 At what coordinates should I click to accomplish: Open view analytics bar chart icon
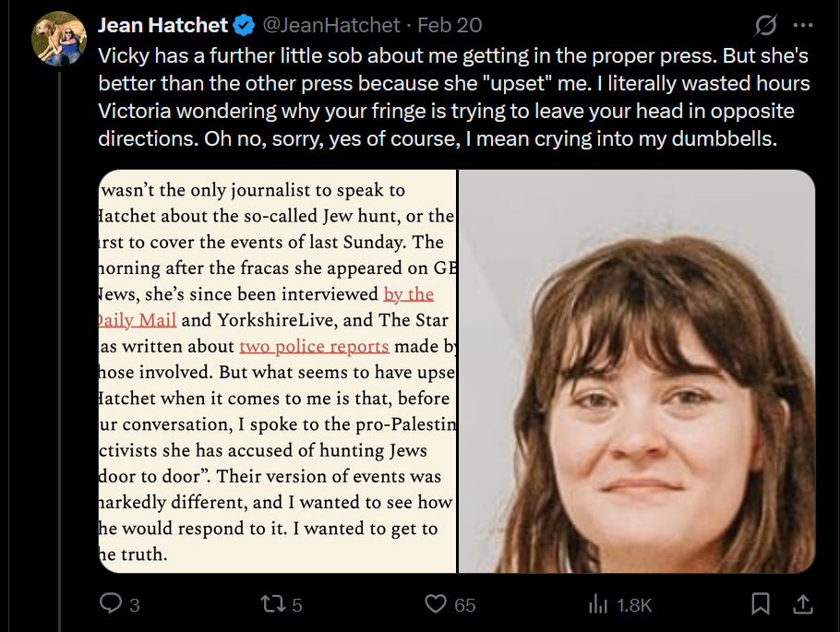(598, 604)
